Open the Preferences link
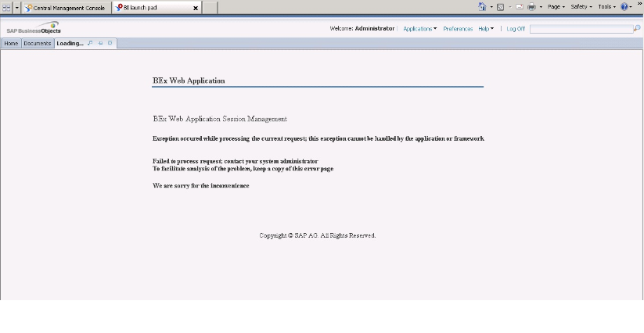 458,29
